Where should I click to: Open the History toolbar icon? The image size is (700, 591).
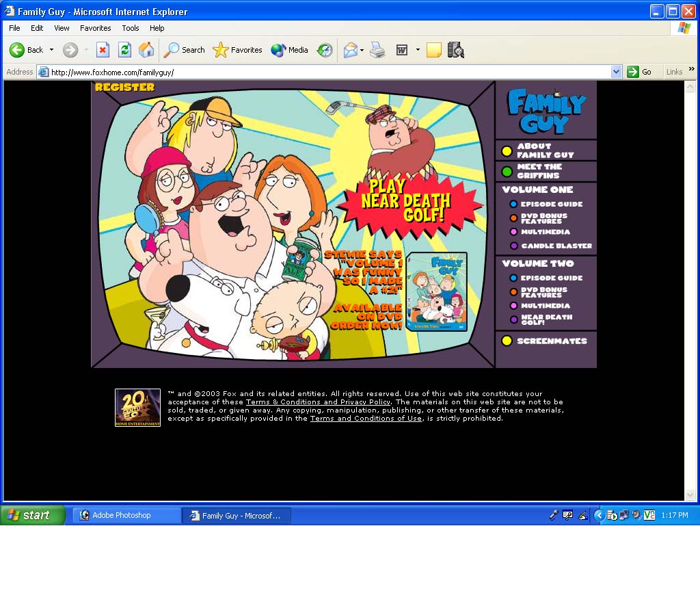325,50
